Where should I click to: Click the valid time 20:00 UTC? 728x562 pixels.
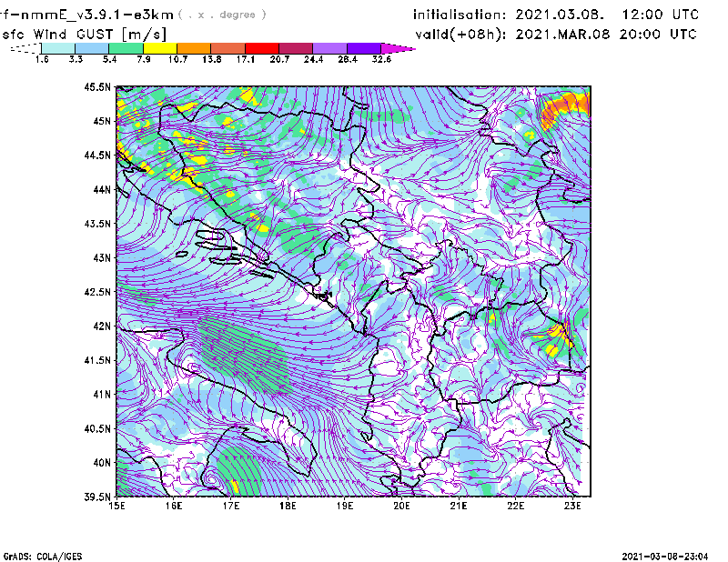pos(658,35)
